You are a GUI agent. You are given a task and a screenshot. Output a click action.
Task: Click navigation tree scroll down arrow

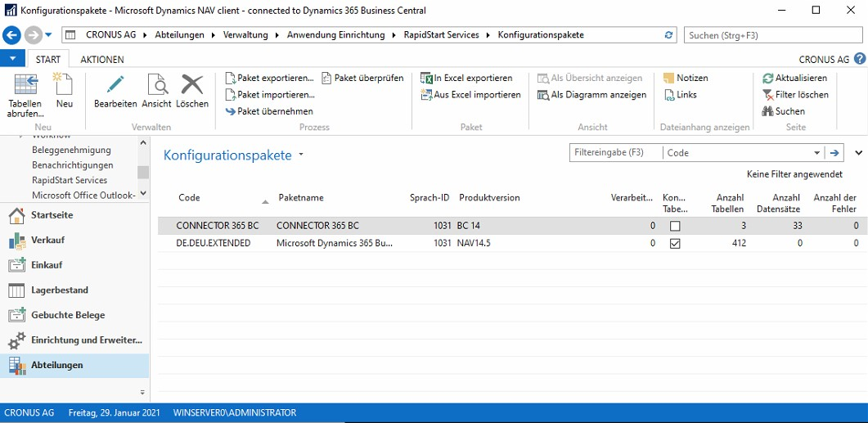(x=143, y=193)
